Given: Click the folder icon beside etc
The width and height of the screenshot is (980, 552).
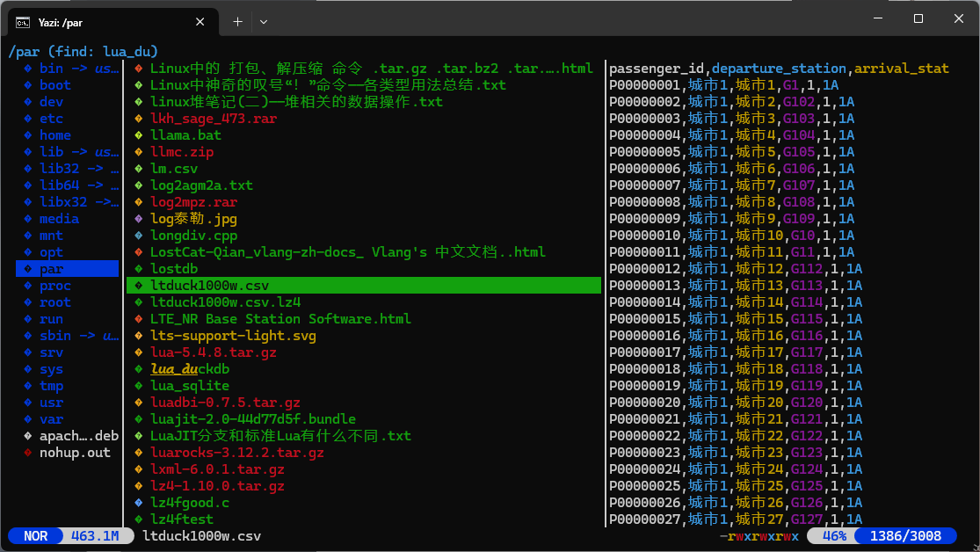Looking at the screenshot, I should pos(27,119).
